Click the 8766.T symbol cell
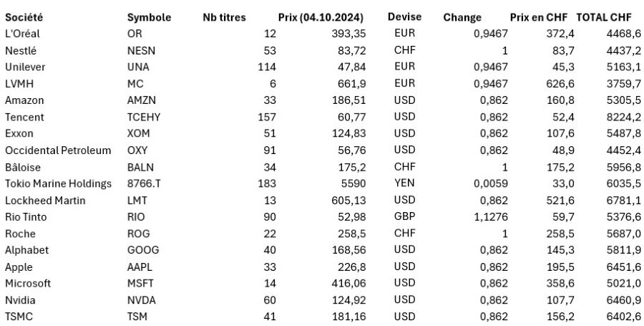Viewport: 644px width, 326px height. click(143, 183)
